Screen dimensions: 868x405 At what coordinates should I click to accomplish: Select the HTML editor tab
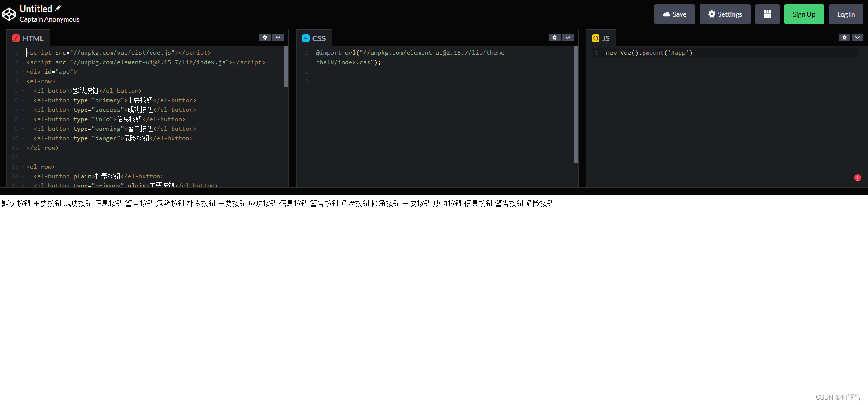(28, 38)
